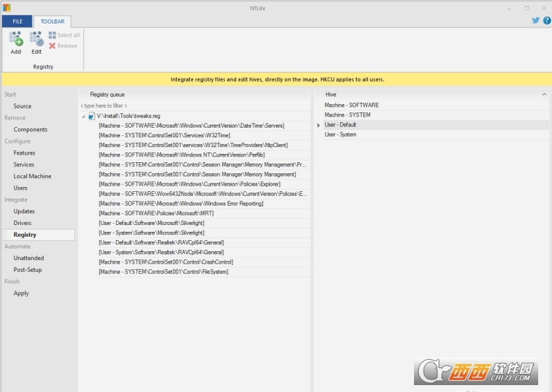Image resolution: width=552 pixels, height=392 pixels.
Task: Open the FILE tab
Action: tap(17, 21)
